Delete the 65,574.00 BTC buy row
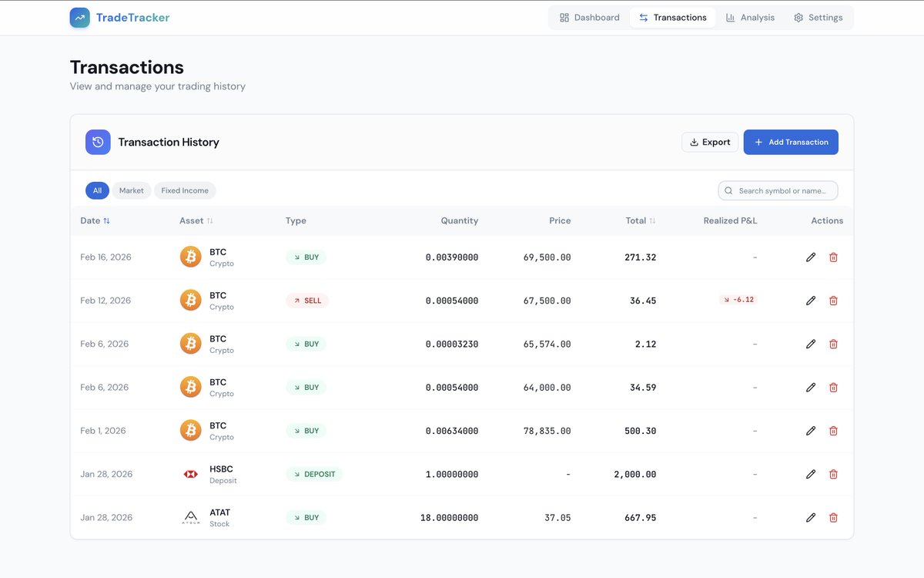 coord(833,344)
